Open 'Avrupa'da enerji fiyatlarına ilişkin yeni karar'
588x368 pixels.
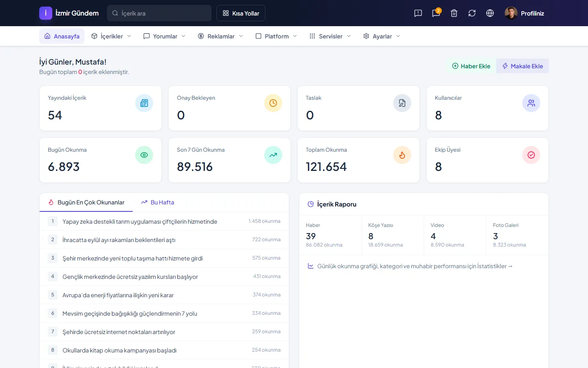118,295
